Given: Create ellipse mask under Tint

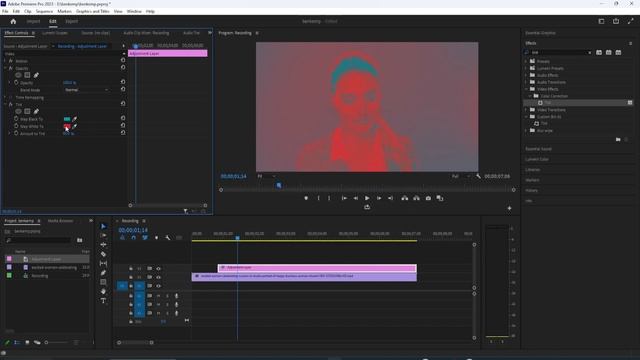Looking at the screenshot, I should pos(18,111).
